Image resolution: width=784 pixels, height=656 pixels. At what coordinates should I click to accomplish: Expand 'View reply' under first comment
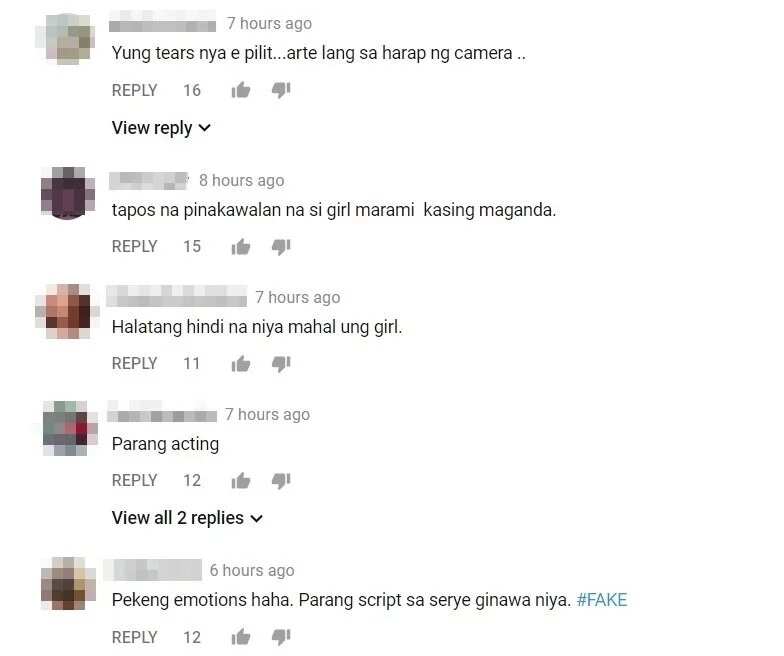161,128
